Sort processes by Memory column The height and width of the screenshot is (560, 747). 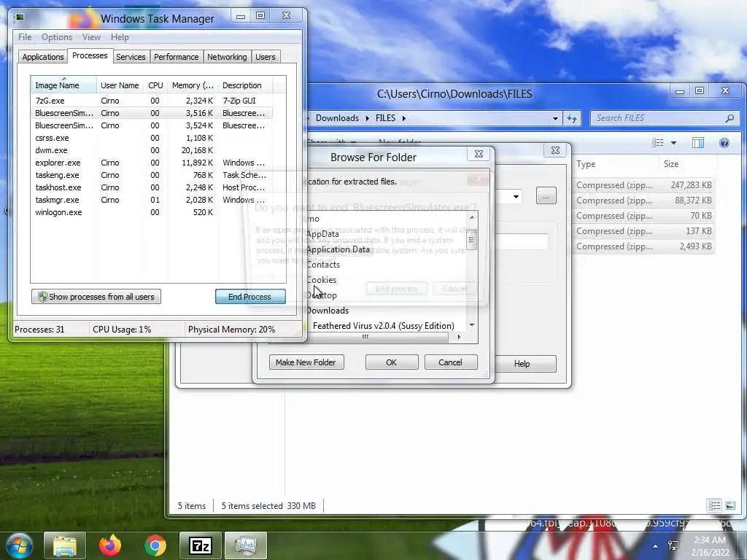pyautogui.click(x=193, y=85)
